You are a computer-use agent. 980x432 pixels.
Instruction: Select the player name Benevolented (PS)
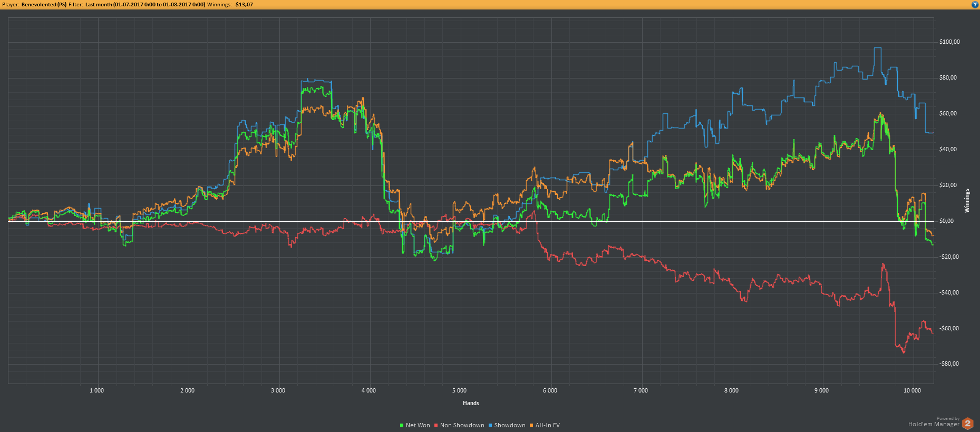[44, 4]
